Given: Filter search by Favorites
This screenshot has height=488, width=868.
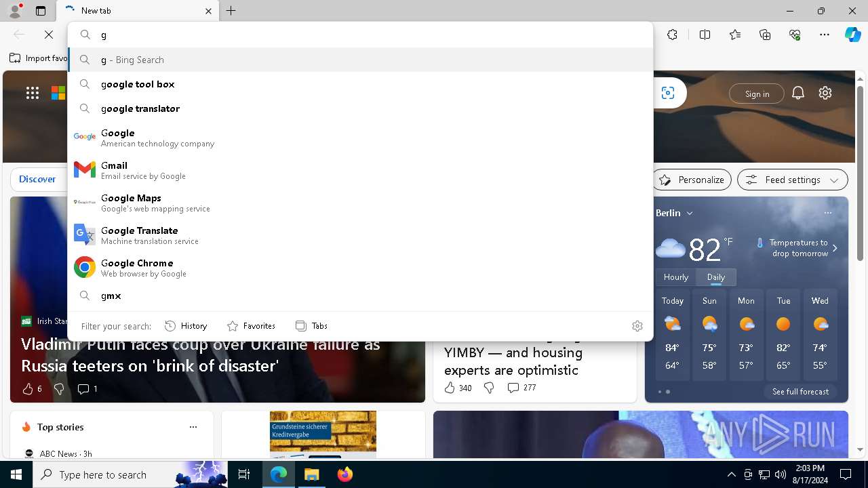Looking at the screenshot, I should (251, 326).
